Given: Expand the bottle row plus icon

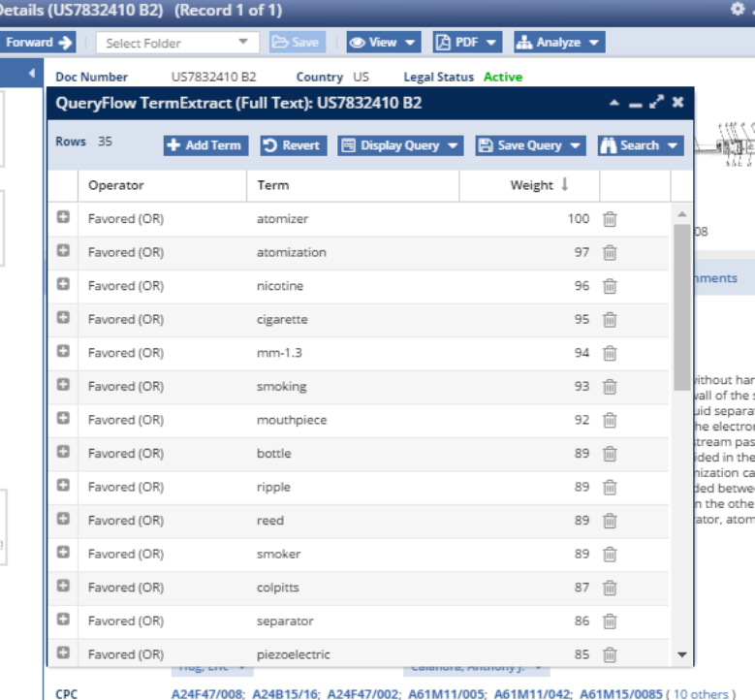Looking at the screenshot, I should point(63,452).
